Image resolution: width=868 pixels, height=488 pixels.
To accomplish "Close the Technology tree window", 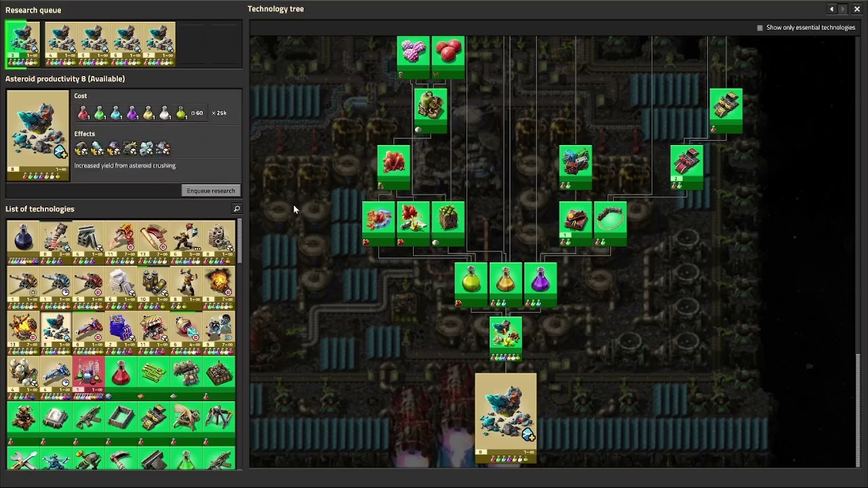I will [x=856, y=9].
